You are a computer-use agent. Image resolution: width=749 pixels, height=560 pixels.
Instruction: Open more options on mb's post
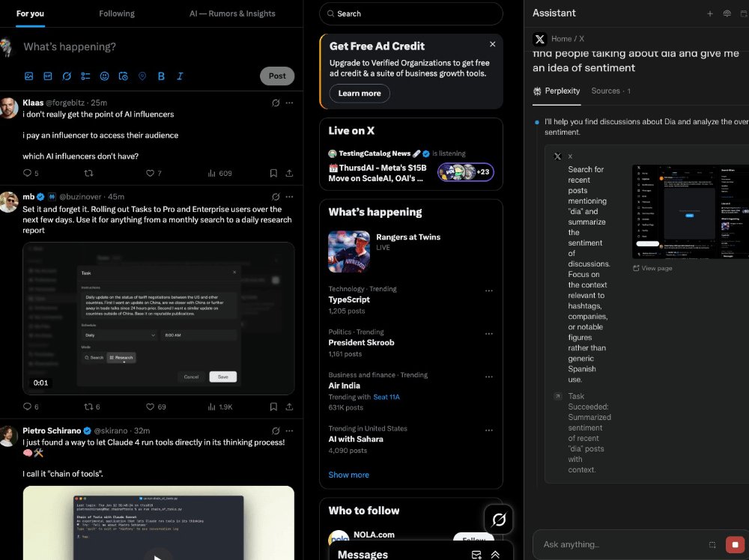[x=289, y=197]
